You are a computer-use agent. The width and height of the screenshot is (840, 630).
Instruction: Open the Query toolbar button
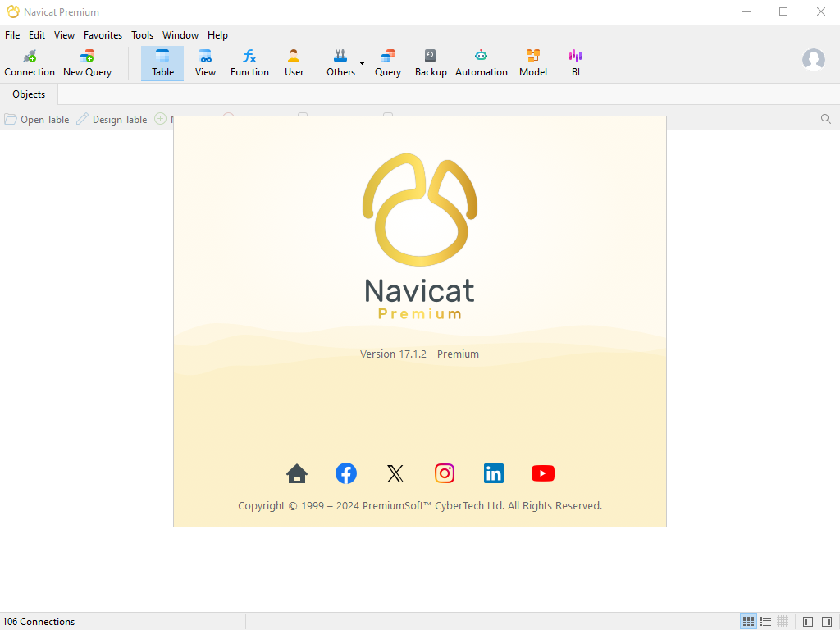click(x=388, y=63)
